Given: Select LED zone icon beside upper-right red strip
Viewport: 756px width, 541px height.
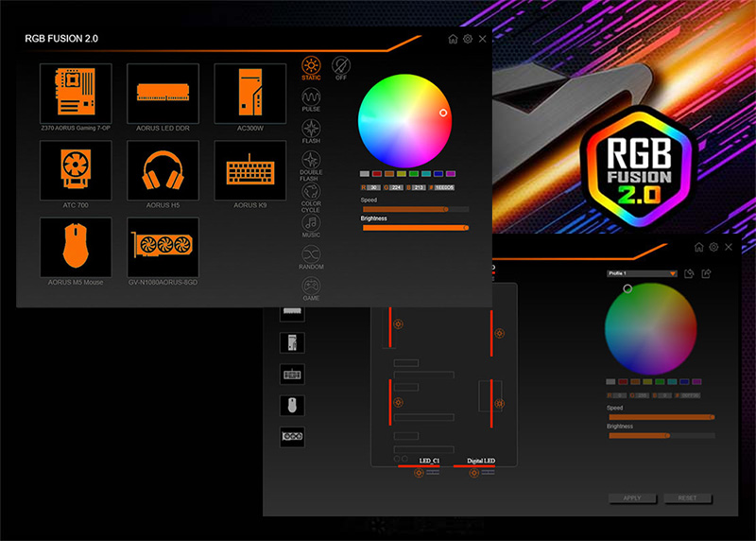Looking at the screenshot, I should coord(500,333).
